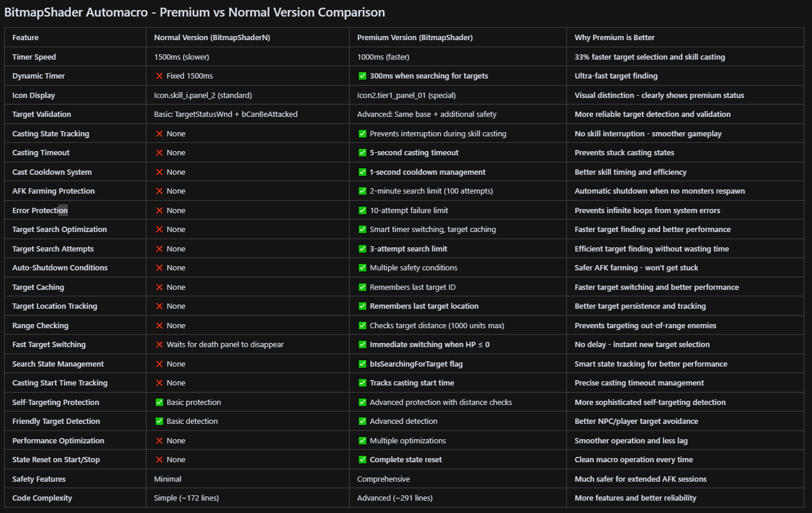Click green check beside '5-second casting timeout'

click(363, 153)
